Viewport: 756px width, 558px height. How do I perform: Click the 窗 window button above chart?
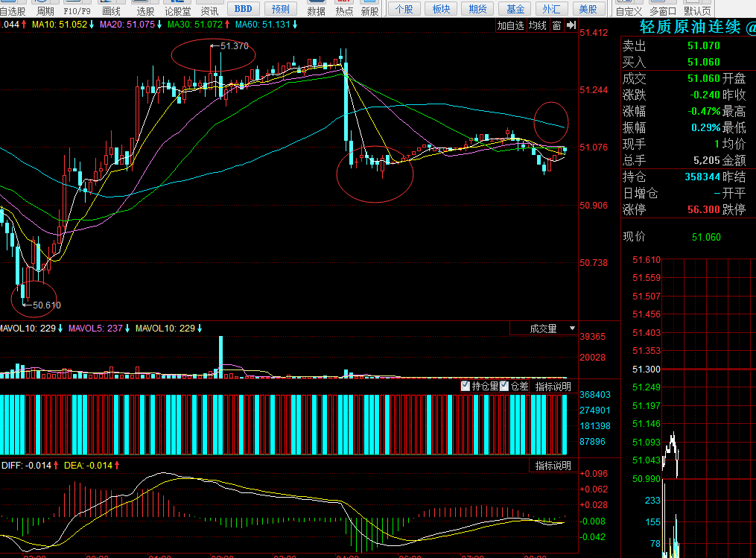(557, 25)
